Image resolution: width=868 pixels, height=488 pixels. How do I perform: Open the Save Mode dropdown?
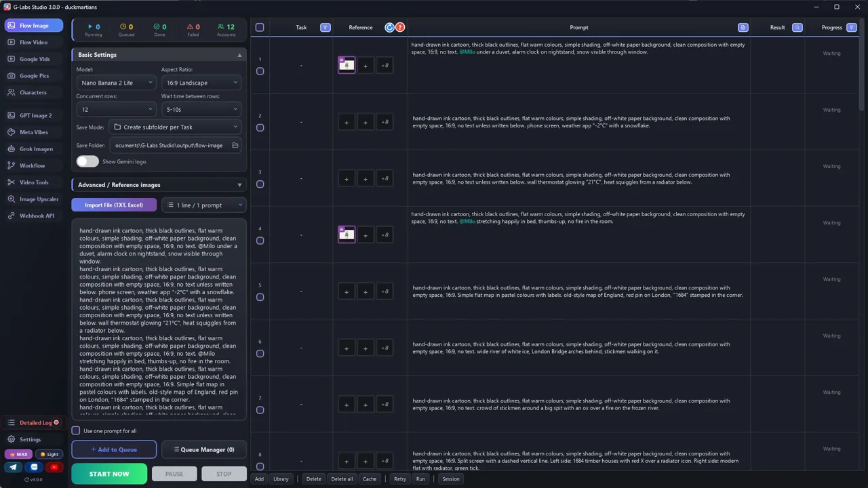click(176, 127)
